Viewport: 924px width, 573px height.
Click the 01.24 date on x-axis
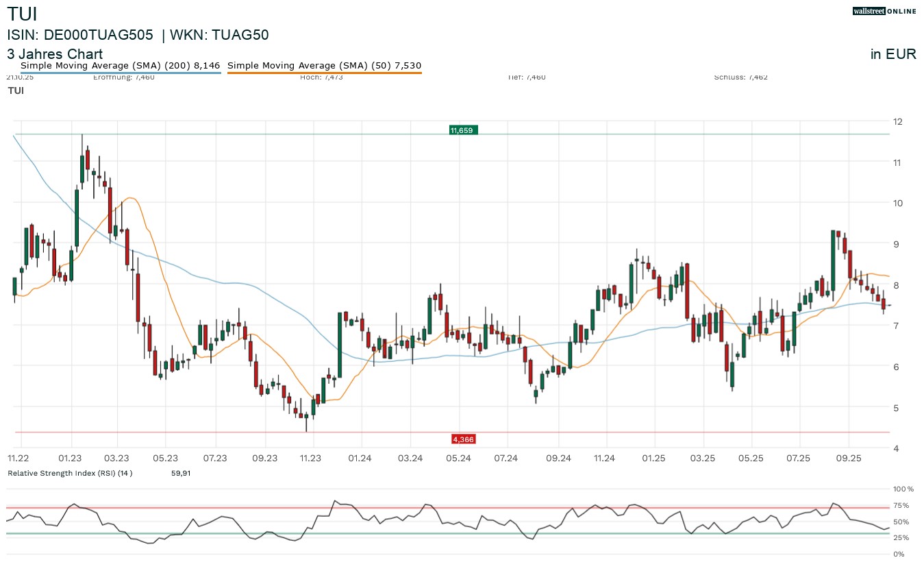pos(360,458)
